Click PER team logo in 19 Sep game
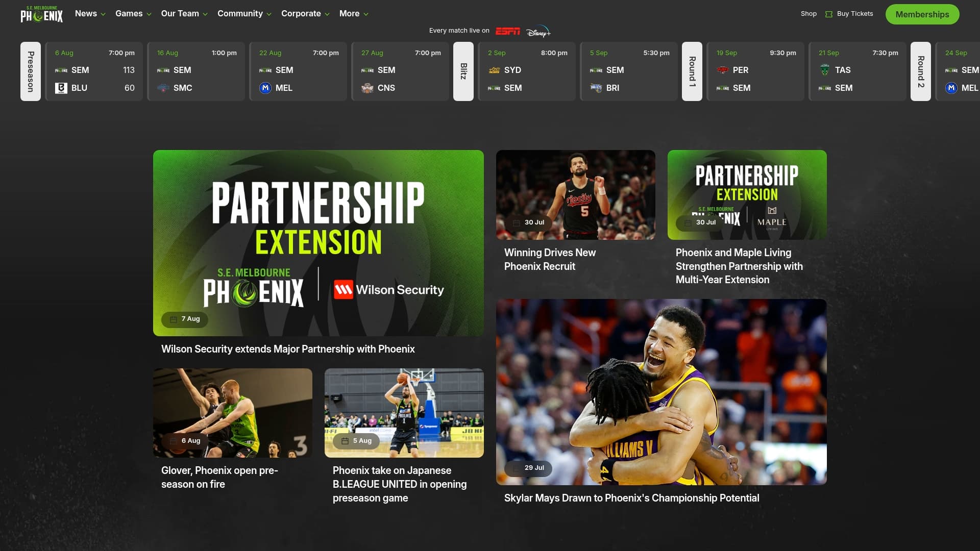 723,70
